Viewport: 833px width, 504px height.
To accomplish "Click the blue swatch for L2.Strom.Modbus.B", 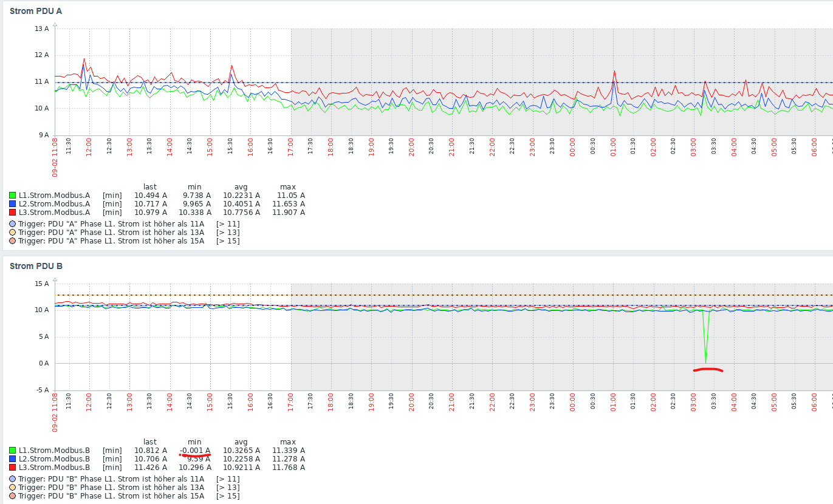I will click(x=13, y=459).
